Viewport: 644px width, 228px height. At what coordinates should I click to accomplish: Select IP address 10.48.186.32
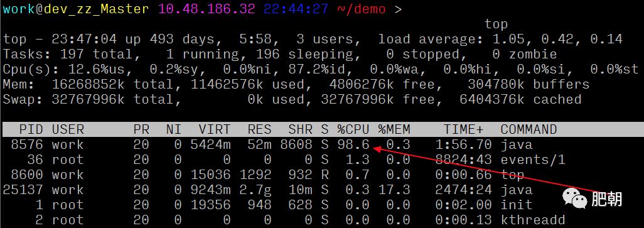[207, 9]
